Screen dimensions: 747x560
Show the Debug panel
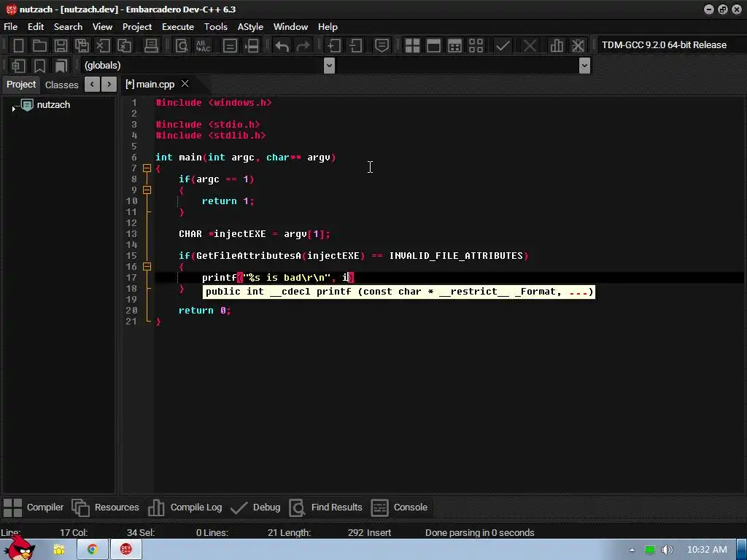[255, 507]
